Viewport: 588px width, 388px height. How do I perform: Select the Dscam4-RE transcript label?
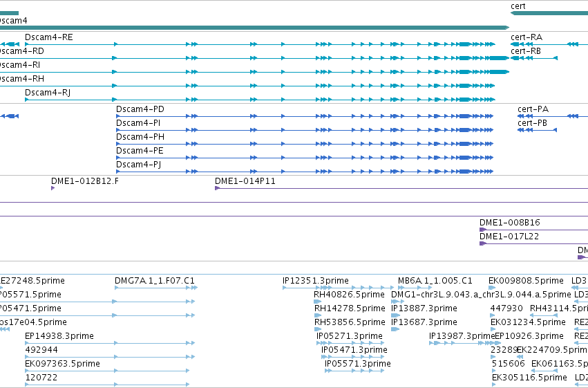(x=49, y=37)
